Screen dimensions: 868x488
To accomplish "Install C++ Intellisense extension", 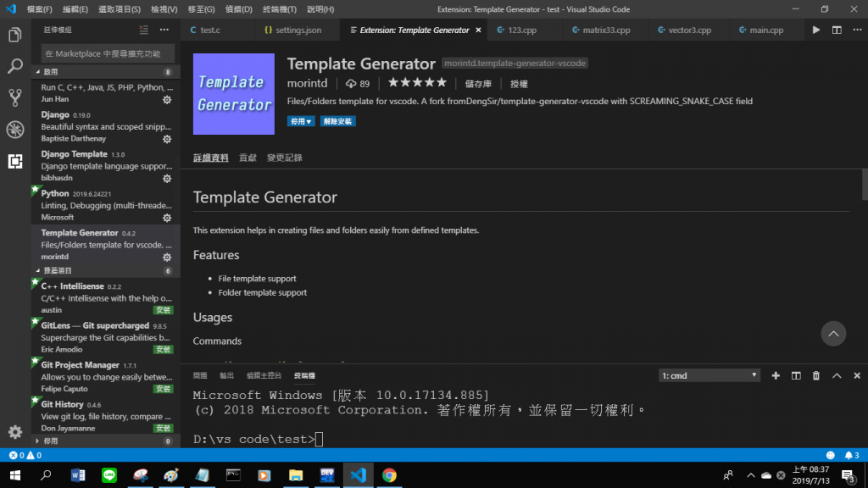I will pos(164,310).
